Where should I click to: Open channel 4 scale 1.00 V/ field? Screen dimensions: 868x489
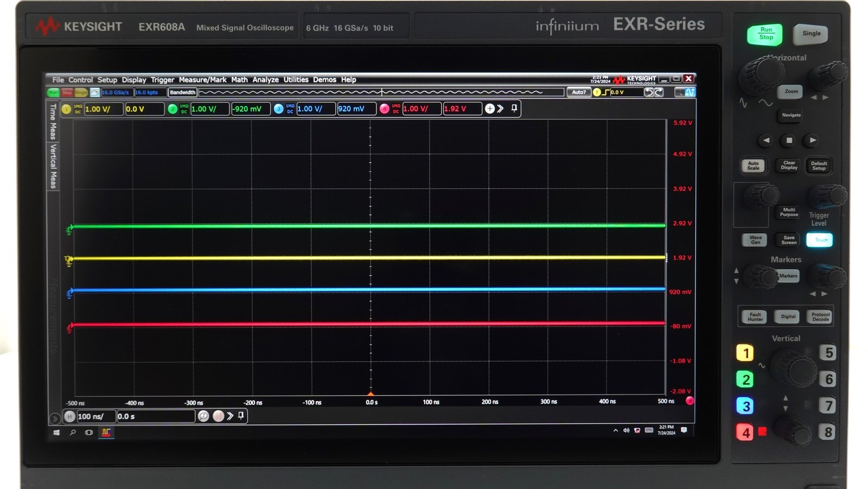(x=421, y=109)
